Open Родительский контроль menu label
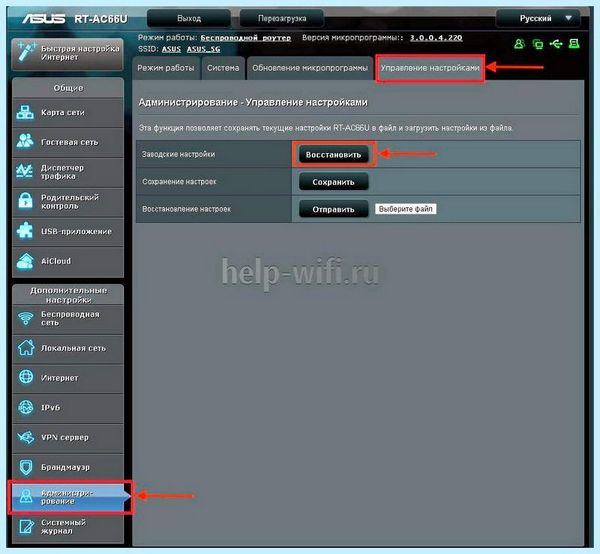The height and width of the screenshot is (554, 600). tap(70, 201)
